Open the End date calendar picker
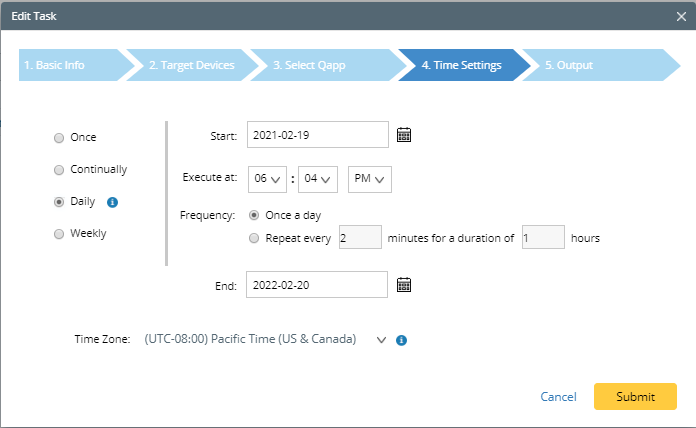 pos(404,285)
